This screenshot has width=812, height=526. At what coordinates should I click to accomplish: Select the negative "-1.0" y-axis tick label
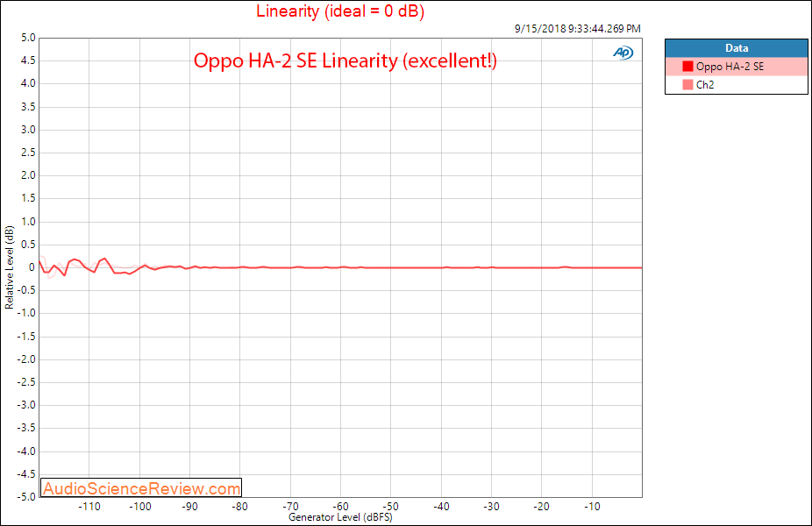coord(26,313)
